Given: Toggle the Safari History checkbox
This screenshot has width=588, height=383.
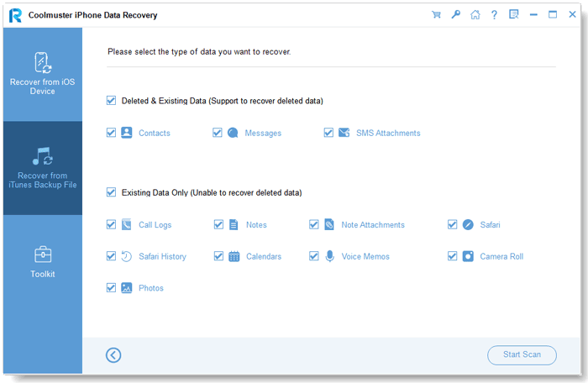Looking at the screenshot, I should (111, 256).
